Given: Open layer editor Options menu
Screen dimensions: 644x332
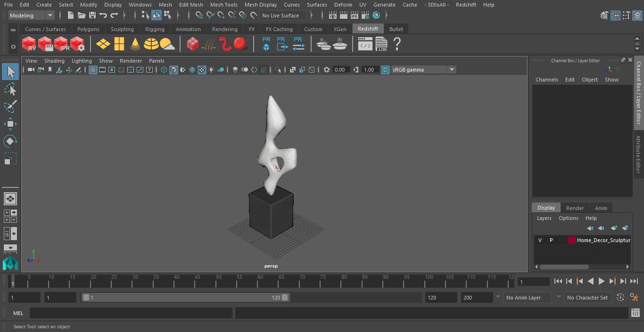Looking at the screenshot, I should [x=568, y=218].
